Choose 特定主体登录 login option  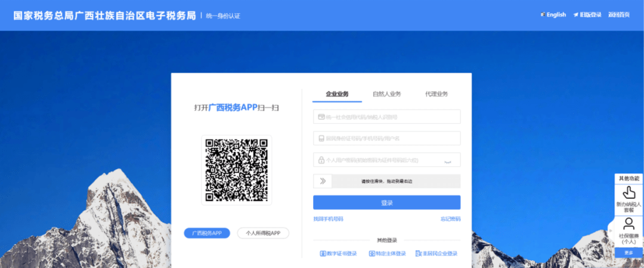(388, 254)
